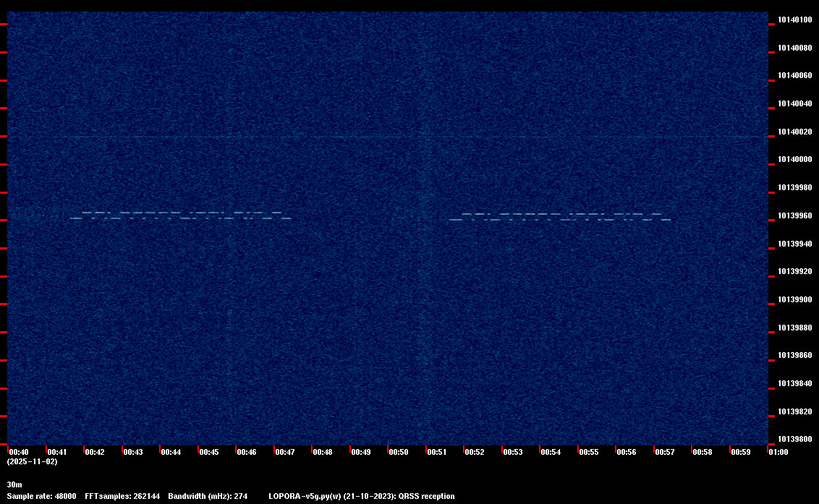Screen dimensions: 819x504
Task: Click the 00:51 time label
Action: (x=437, y=452)
